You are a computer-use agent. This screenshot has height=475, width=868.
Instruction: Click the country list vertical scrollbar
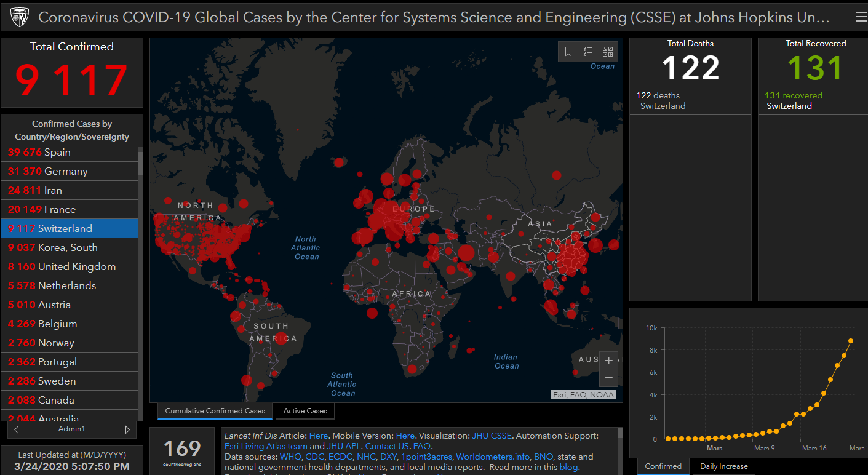[x=140, y=163]
